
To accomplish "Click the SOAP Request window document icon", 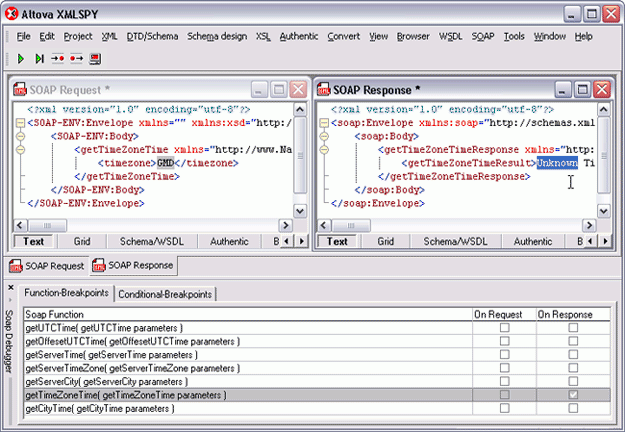I will coord(20,89).
